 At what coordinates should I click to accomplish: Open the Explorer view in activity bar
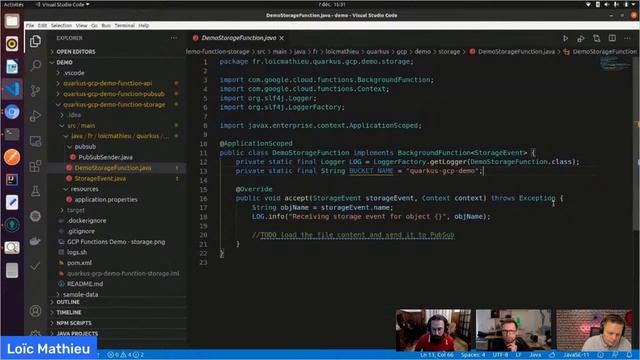(36, 41)
